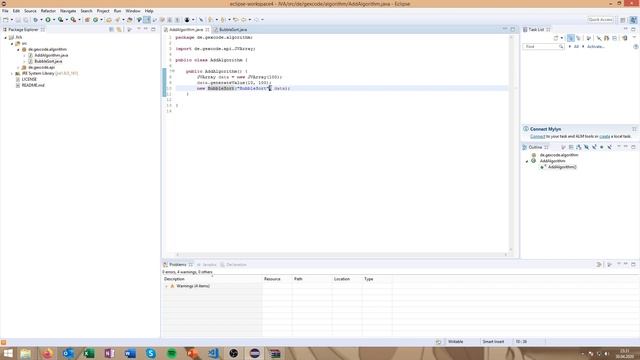This screenshot has height=360, width=640.
Task: Open the New wizard dropdown arrow
Action: [11, 20]
